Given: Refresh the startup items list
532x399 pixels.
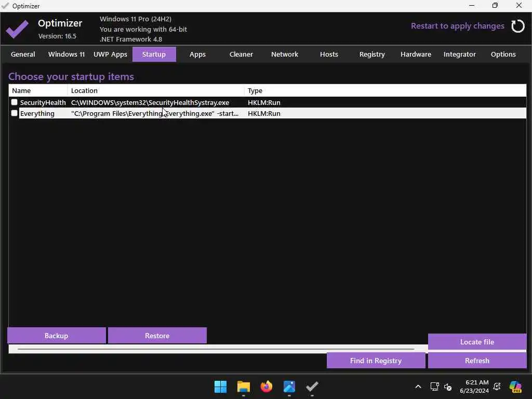Looking at the screenshot, I should (477, 361).
